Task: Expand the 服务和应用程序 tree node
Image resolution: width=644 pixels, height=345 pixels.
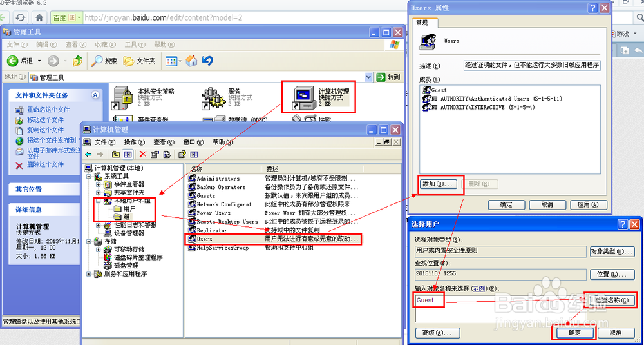Action: point(89,273)
